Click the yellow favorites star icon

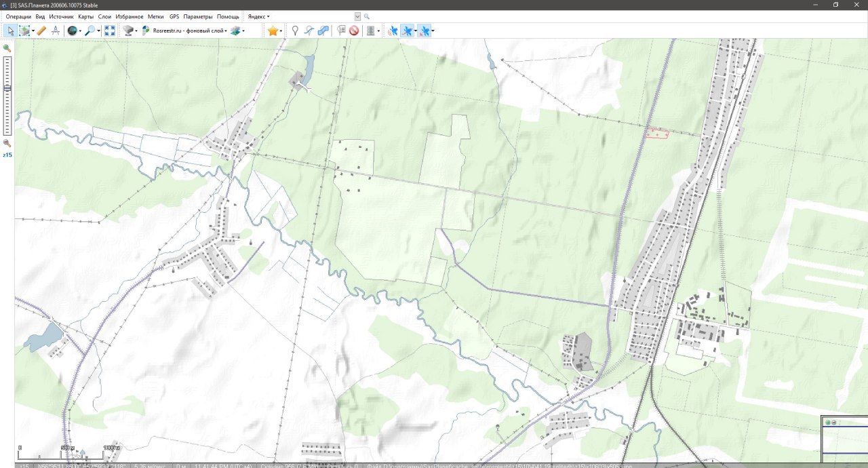click(273, 31)
